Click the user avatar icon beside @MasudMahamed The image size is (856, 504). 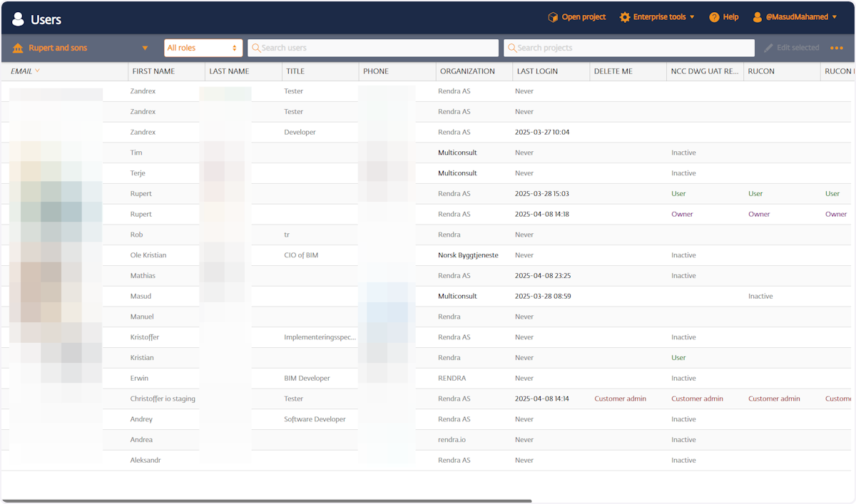tap(758, 17)
